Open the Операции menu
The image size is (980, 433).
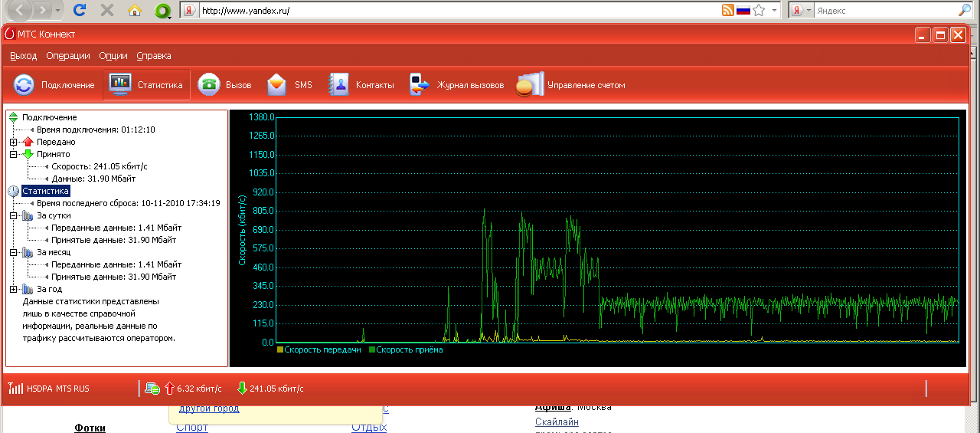coord(68,56)
